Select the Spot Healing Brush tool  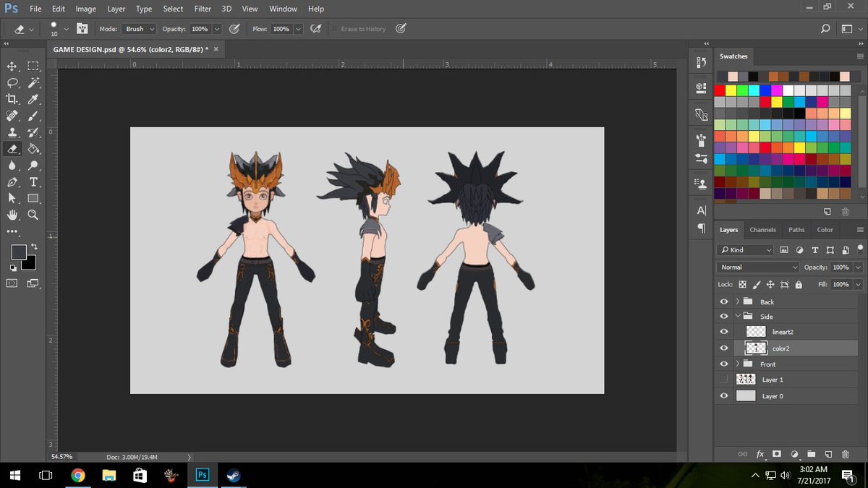click(x=12, y=116)
